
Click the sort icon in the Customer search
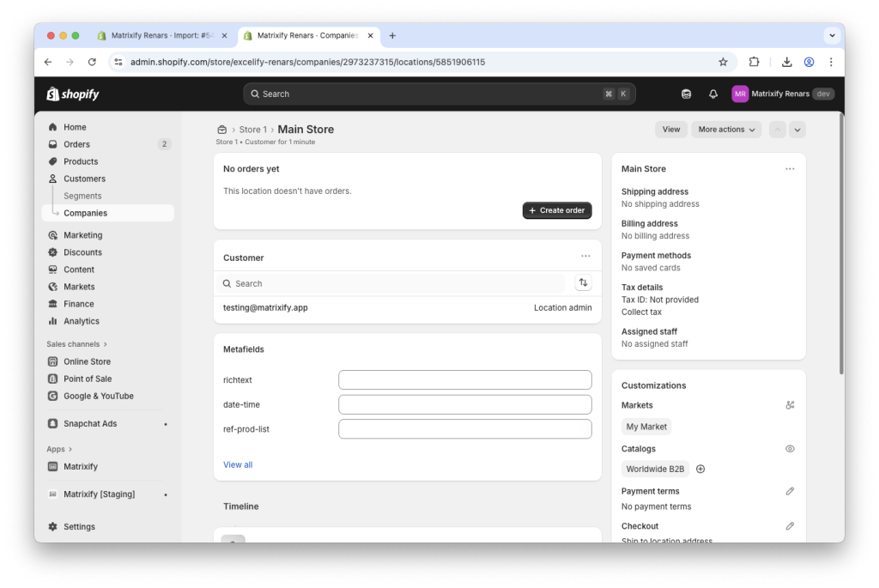pyautogui.click(x=583, y=282)
